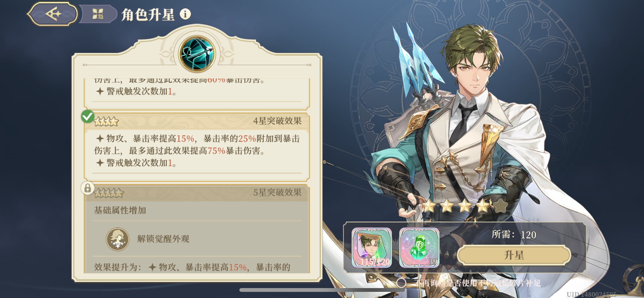Image resolution: width=644 pixels, height=298 pixels.
Task: Tap the back arrow button
Action: (52, 14)
